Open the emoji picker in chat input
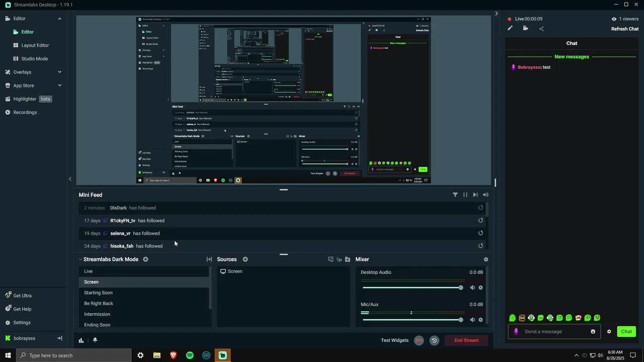 pyautogui.click(x=593, y=331)
